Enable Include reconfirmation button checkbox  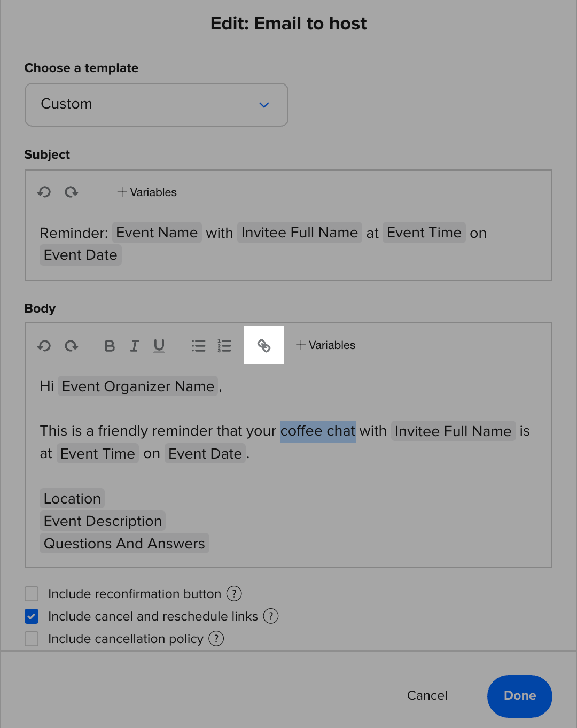[32, 594]
